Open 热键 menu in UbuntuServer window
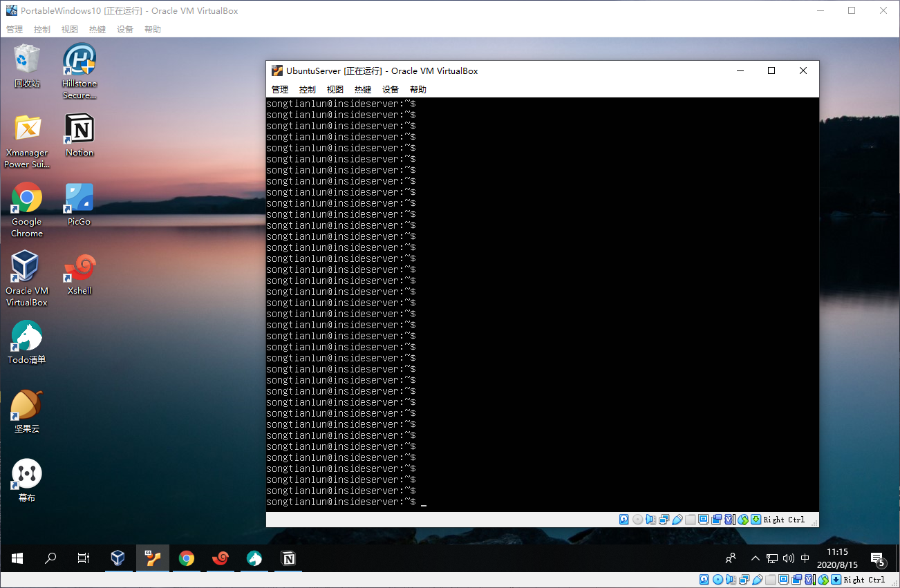This screenshot has width=900, height=588. (x=363, y=89)
